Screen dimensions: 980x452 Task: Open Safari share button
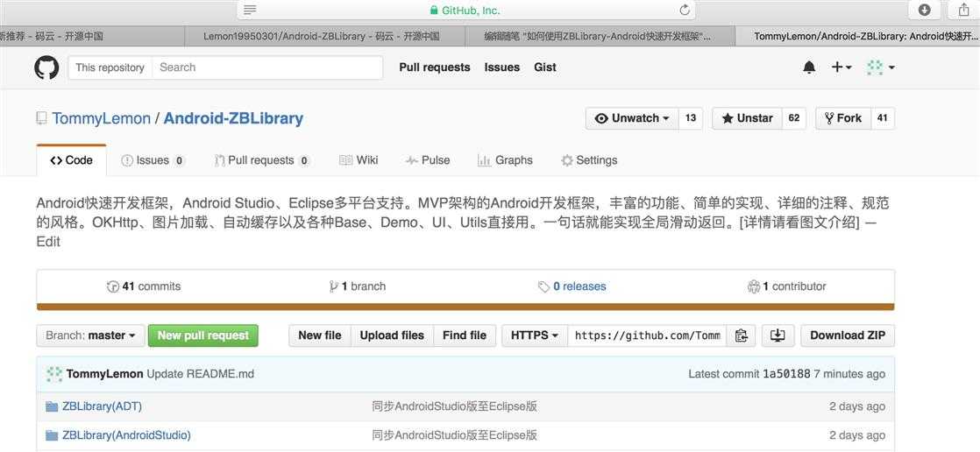click(x=963, y=10)
